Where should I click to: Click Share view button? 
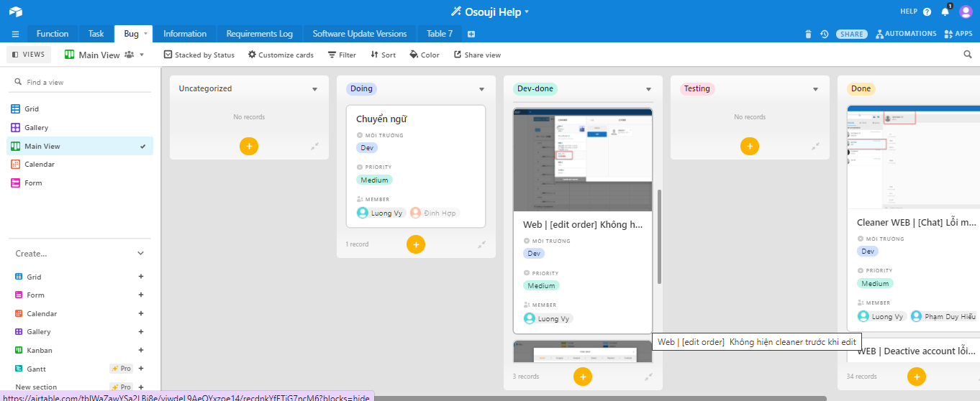477,55
